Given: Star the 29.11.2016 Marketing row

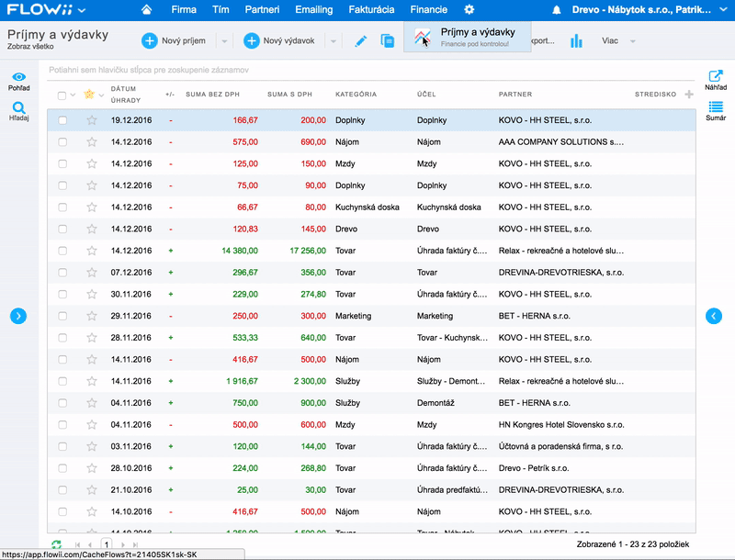Looking at the screenshot, I should pyautogui.click(x=92, y=316).
